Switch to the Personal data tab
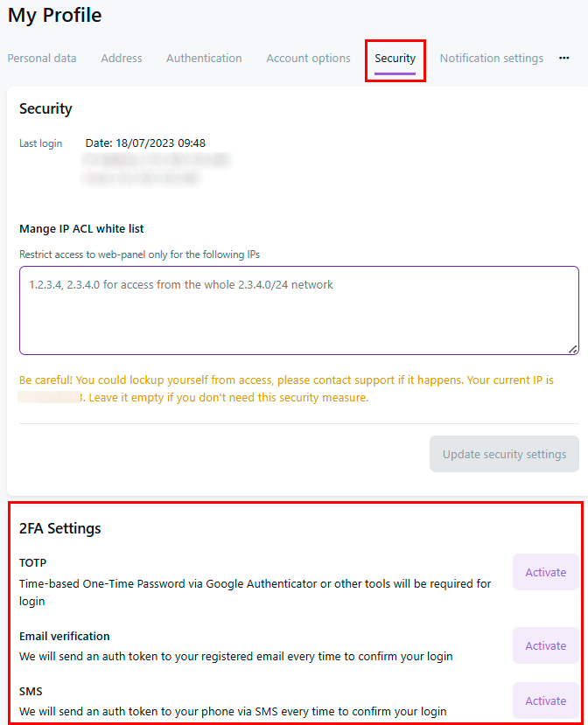 (42, 59)
